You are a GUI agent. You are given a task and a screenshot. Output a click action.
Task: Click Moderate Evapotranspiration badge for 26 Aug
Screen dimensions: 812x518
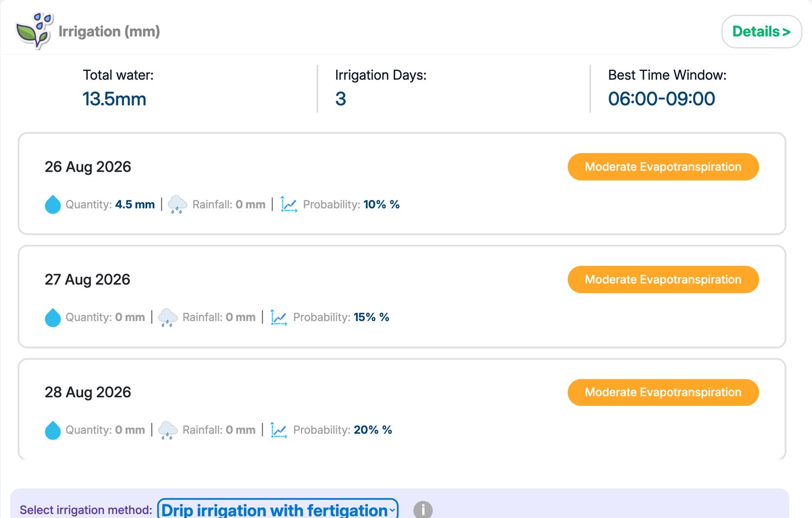(x=663, y=167)
